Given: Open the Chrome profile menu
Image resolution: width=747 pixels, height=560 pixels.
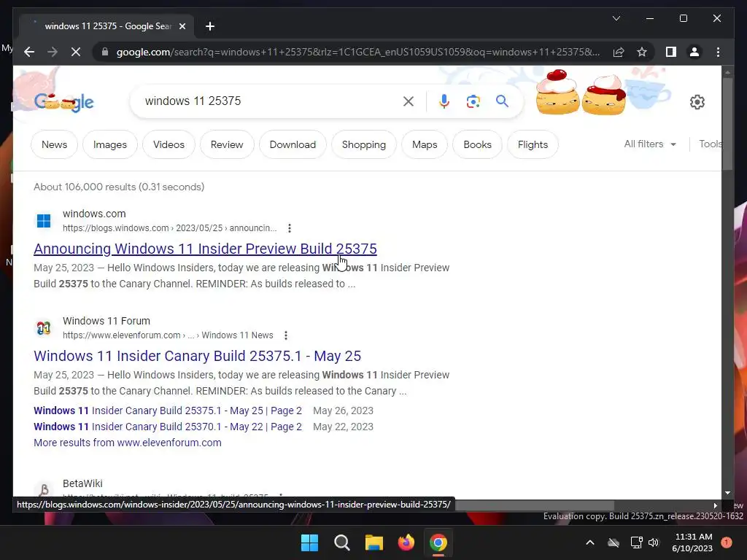Looking at the screenshot, I should 694,52.
